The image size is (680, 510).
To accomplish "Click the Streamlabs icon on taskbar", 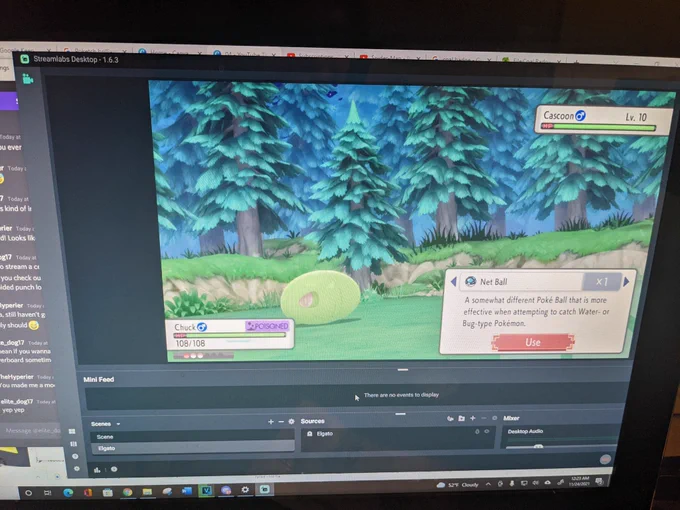I will (265, 489).
